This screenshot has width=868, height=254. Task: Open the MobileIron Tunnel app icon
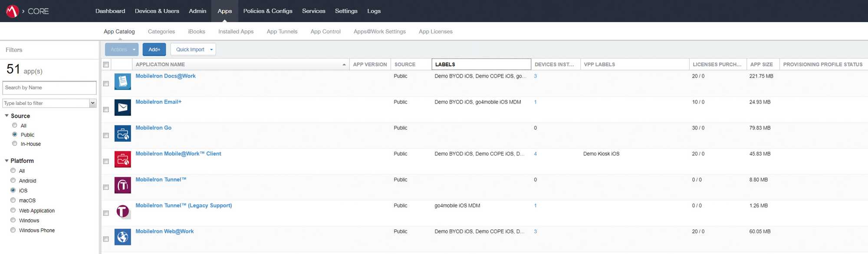(x=123, y=186)
